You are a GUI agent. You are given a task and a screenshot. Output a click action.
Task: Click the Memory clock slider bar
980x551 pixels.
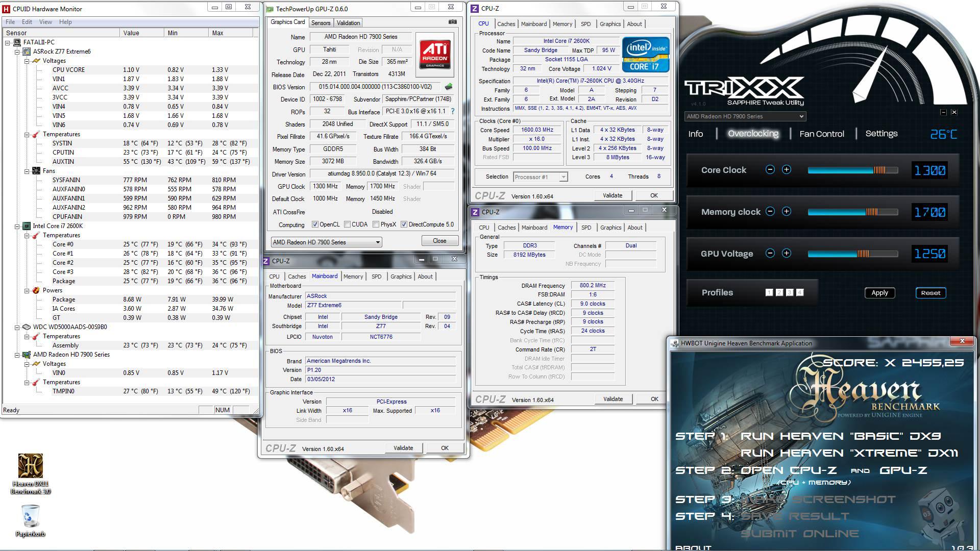click(x=852, y=212)
